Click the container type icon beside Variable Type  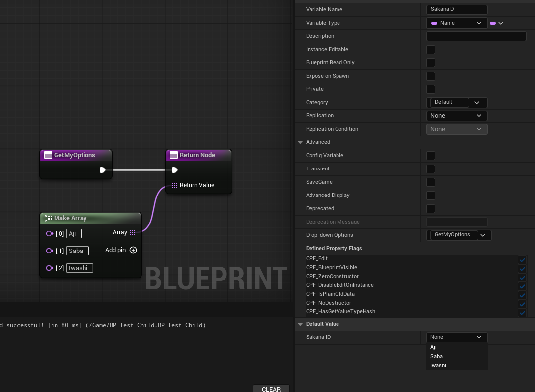coord(496,23)
